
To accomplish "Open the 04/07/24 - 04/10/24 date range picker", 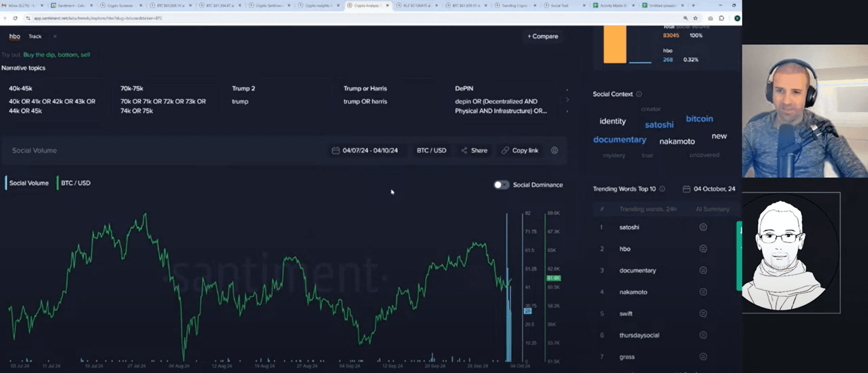I will (x=365, y=150).
